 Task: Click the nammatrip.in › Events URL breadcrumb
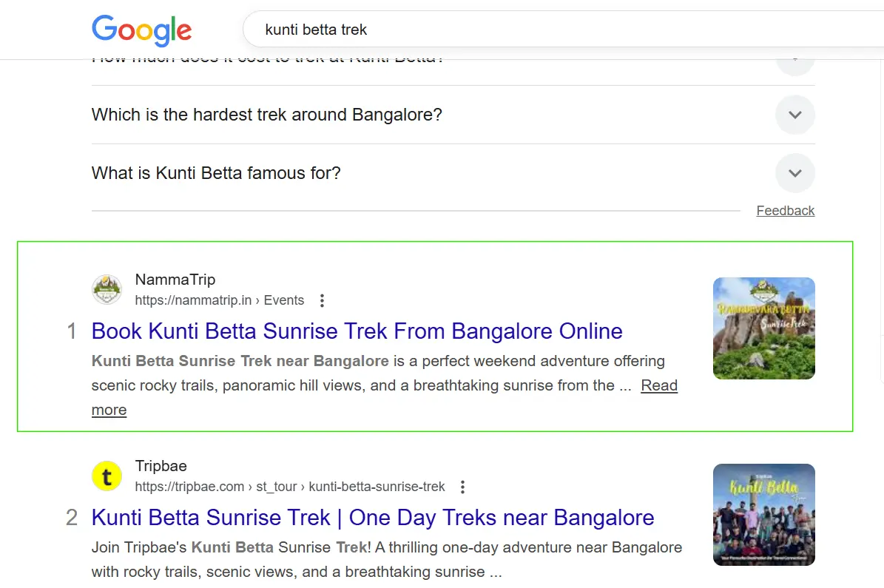[219, 300]
